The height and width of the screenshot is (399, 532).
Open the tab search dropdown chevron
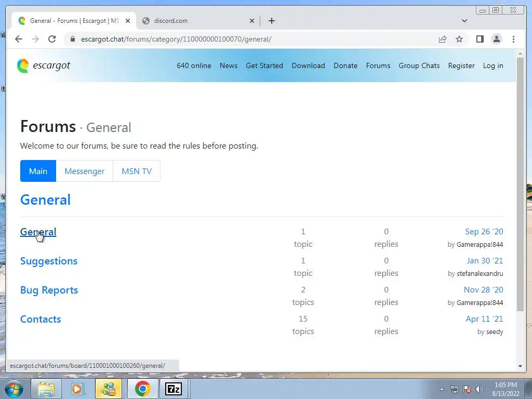[464, 21]
